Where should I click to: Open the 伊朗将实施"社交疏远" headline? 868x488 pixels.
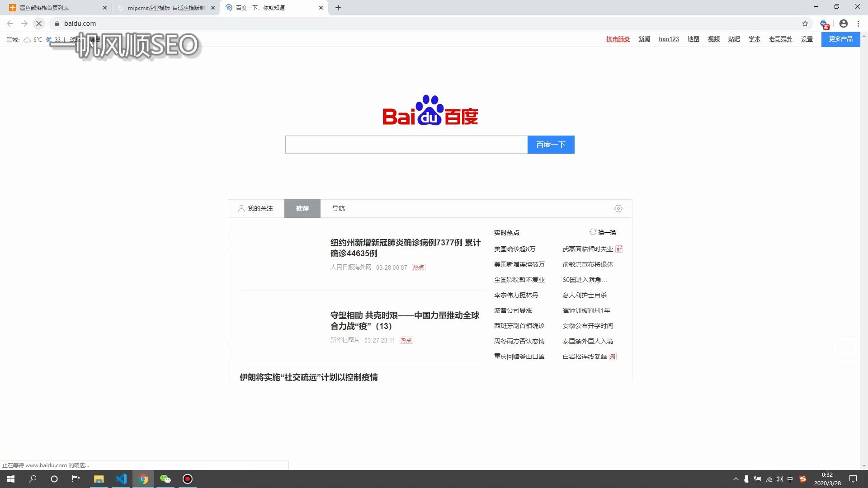point(309,377)
